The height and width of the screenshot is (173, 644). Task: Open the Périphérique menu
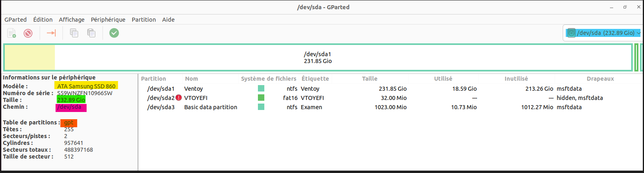(108, 20)
